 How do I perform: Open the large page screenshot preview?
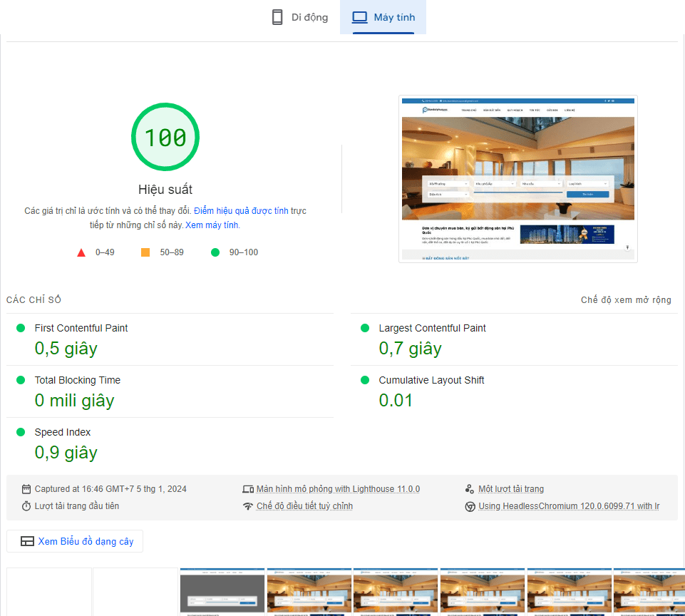(518, 179)
